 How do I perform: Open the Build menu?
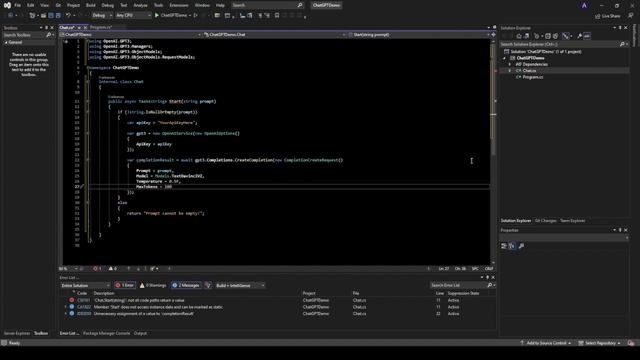click(x=90, y=5)
